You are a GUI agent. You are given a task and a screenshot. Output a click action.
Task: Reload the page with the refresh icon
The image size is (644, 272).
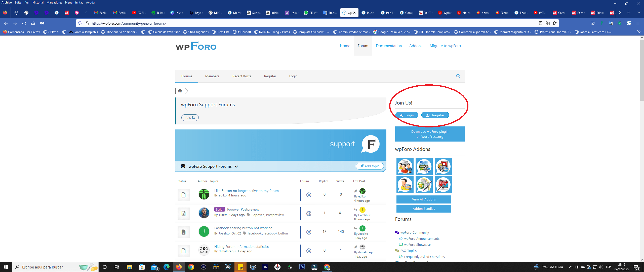click(24, 23)
